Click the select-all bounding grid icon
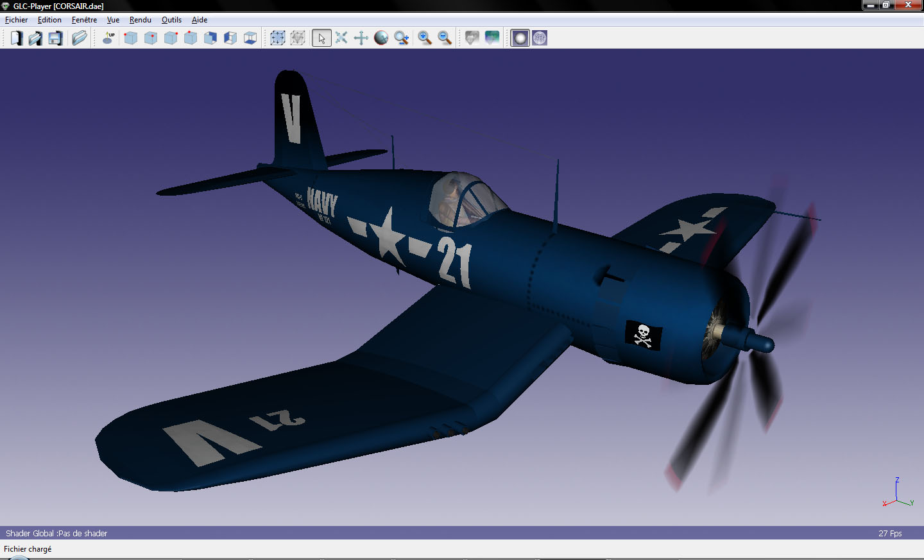This screenshot has height=560, width=924. [278, 38]
